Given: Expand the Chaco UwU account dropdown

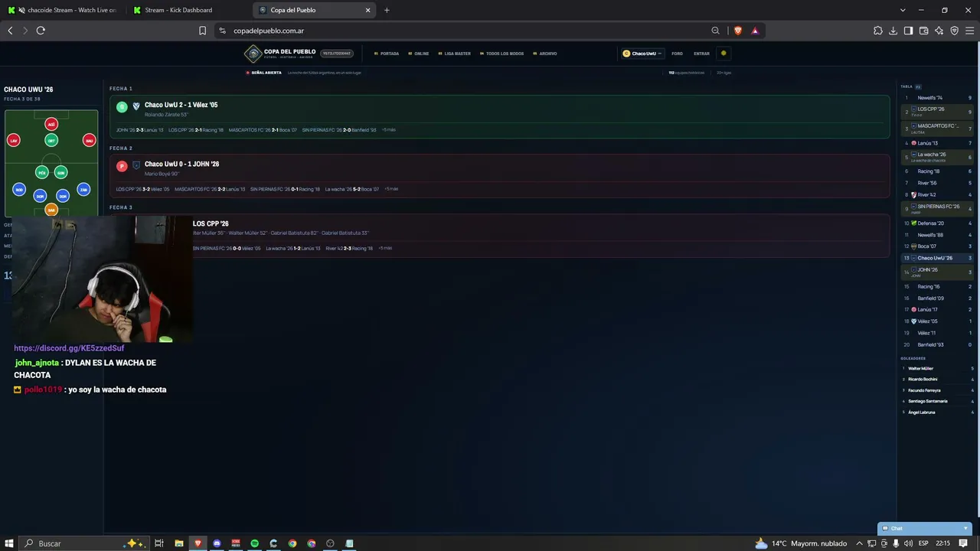Looking at the screenshot, I should coord(642,54).
